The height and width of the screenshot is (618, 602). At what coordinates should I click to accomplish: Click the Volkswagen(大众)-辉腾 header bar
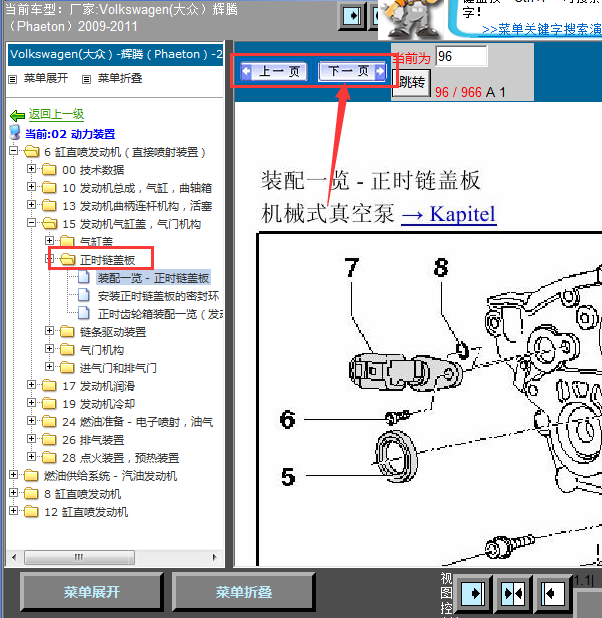[x=116, y=54]
